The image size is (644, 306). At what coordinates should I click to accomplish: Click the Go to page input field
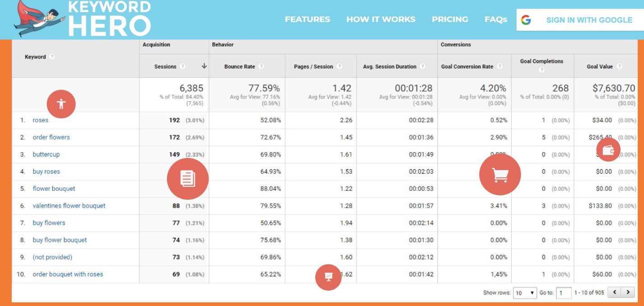[564, 293]
